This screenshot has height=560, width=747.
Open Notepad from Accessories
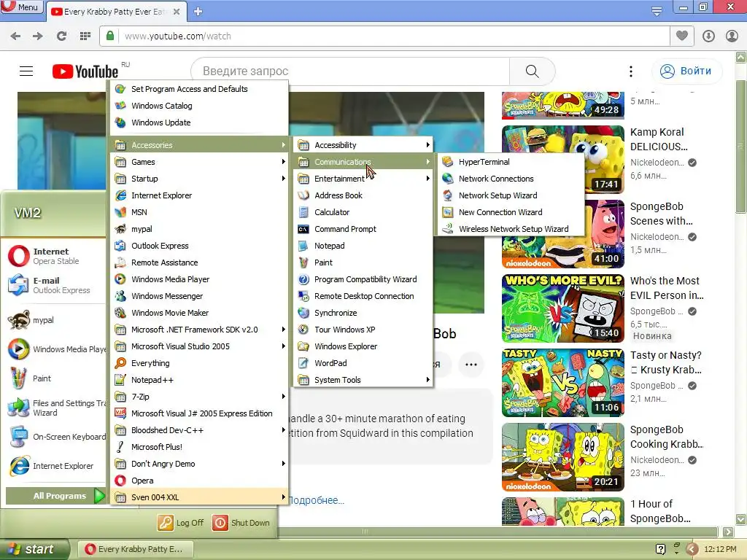(363, 246)
